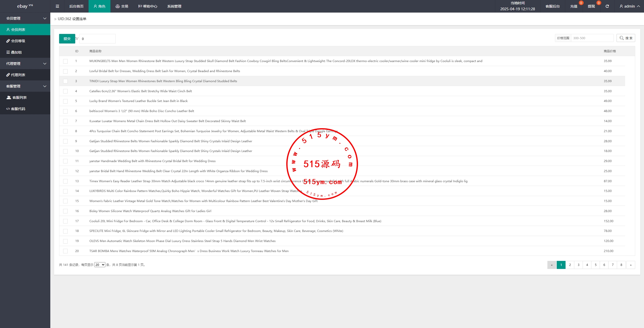This screenshot has height=328, width=644.
Task: Click the refresh icon in top bar
Action: coord(607,6)
